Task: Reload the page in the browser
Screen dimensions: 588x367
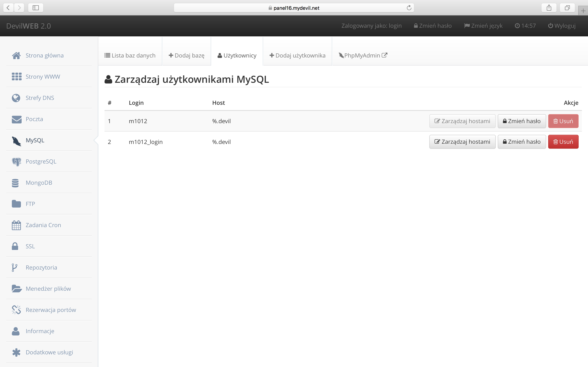Action: [x=409, y=8]
